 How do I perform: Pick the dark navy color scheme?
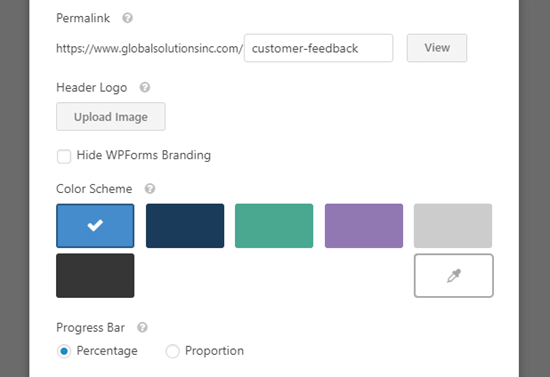185,226
